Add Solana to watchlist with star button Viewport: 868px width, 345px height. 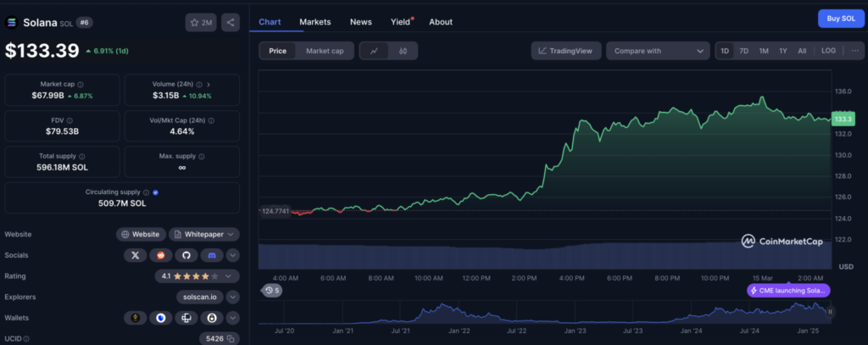pyautogui.click(x=201, y=23)
